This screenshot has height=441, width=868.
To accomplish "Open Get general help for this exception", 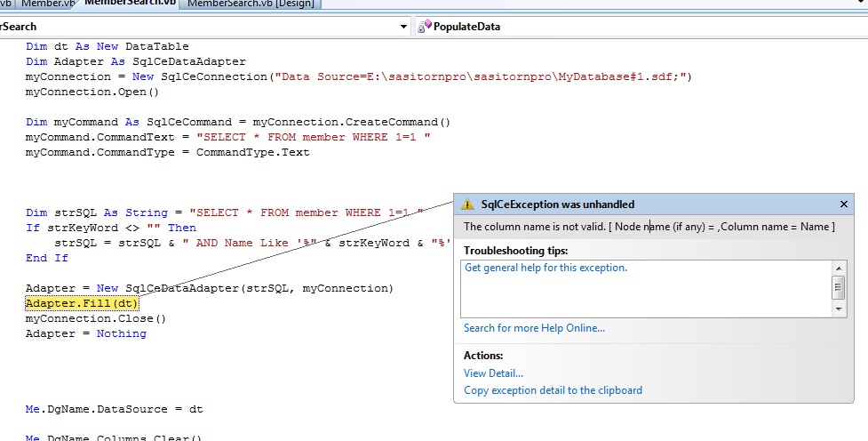I will (x=545, y=268).
